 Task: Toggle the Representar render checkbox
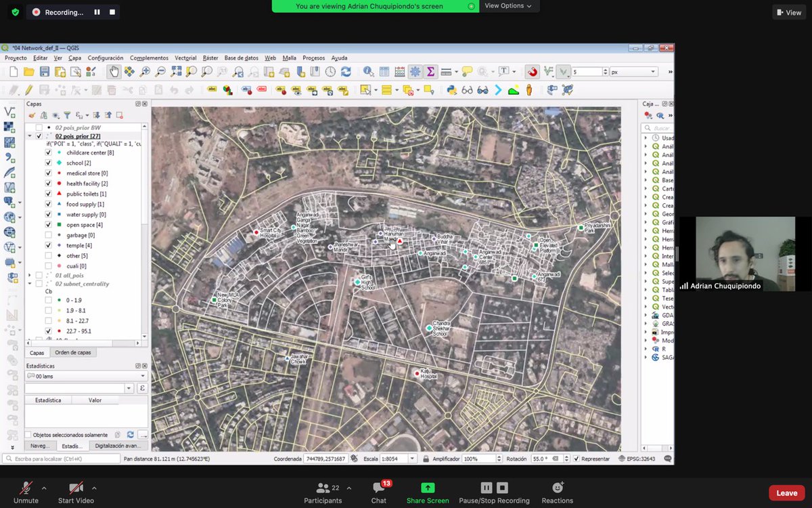[x=577, y=459]
